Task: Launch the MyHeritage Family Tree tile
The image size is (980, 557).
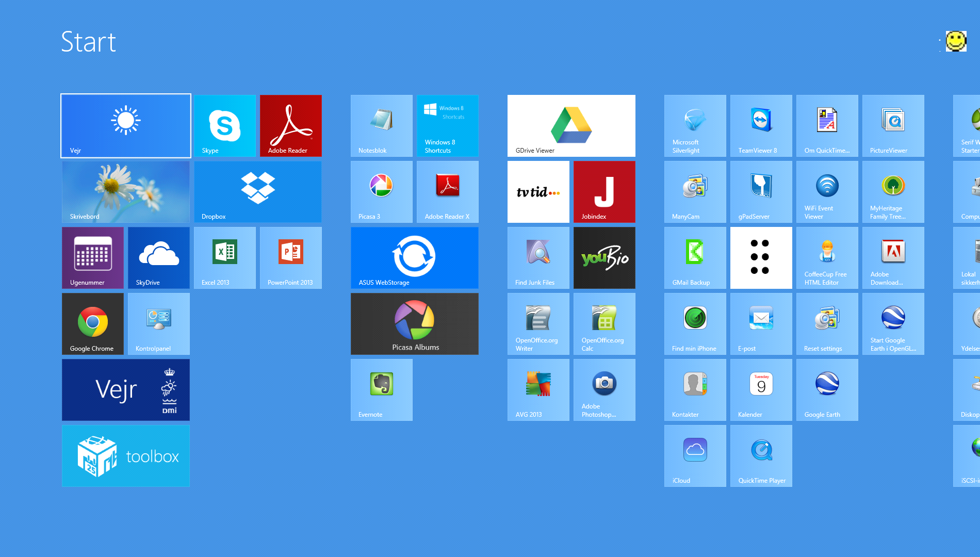Action: click(893, 192)
